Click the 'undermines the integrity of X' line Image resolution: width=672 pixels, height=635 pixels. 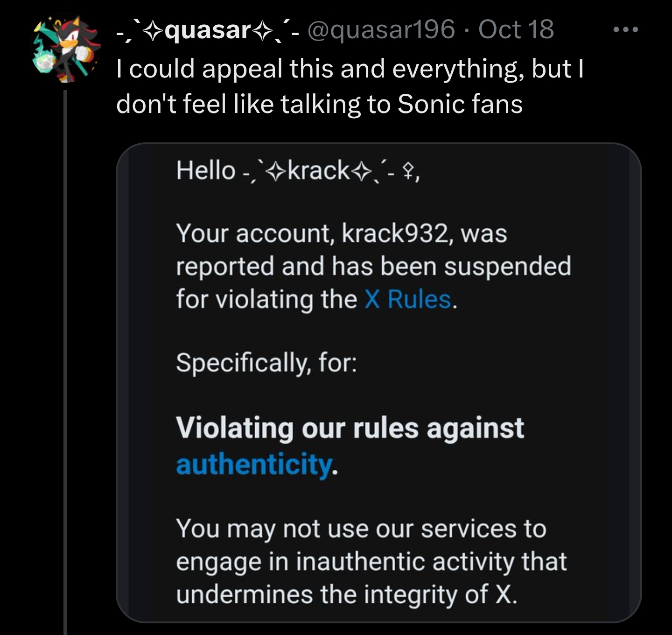coord(347,594)
